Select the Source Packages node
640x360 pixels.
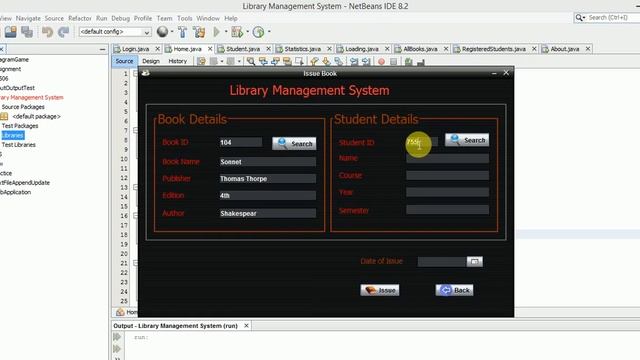click(23, 107)
